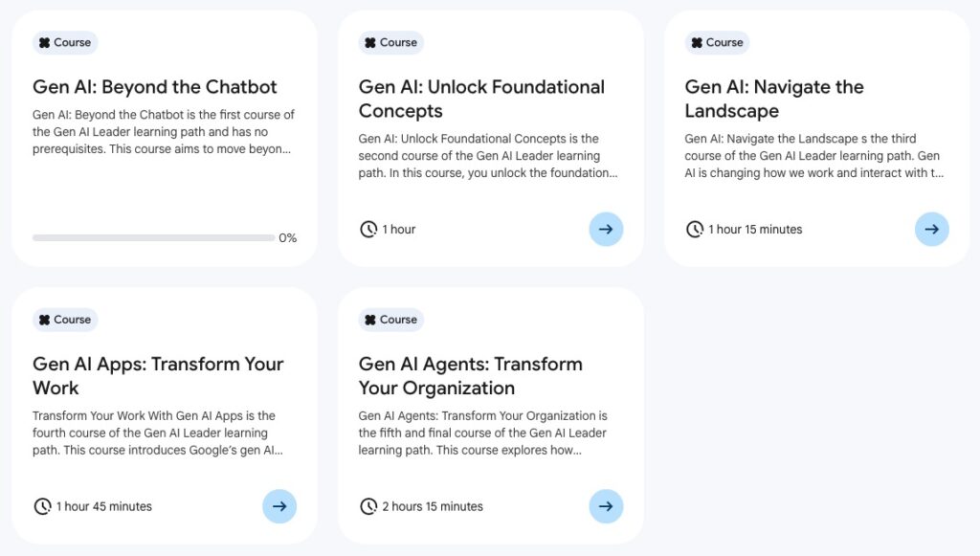Click the Gen AI Agents course description text
The width and height of the screenshot is (980, 556).
(x=483, y=433)
